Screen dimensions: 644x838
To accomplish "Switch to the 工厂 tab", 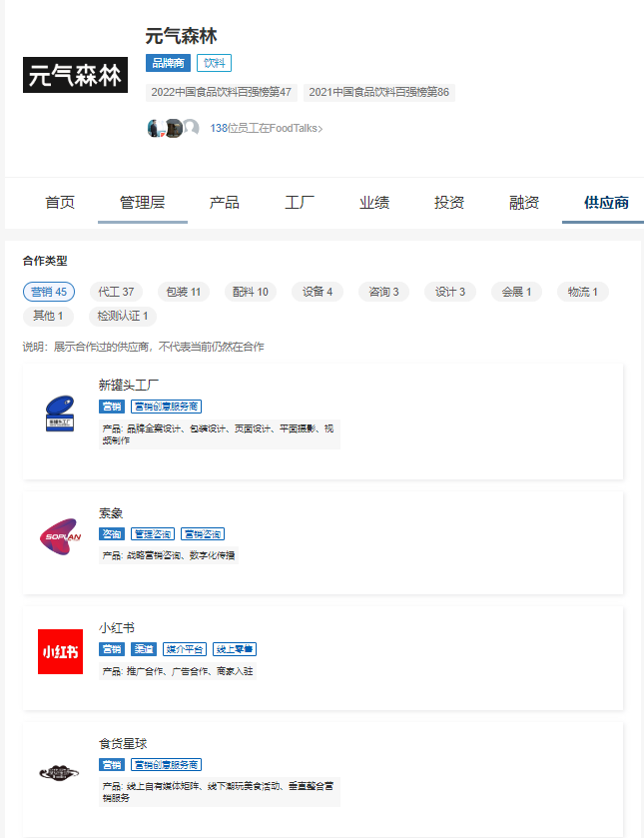I will pos(300,203).
